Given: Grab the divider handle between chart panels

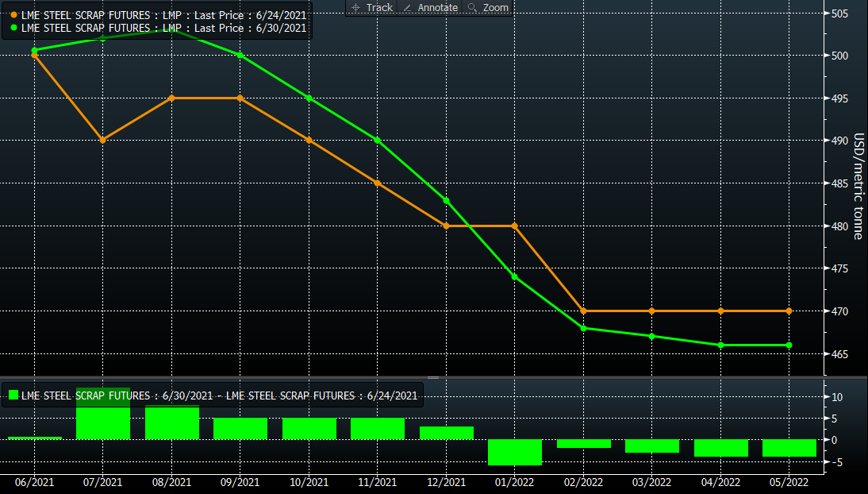Looking at the screenshot, I should coord(433,377).
